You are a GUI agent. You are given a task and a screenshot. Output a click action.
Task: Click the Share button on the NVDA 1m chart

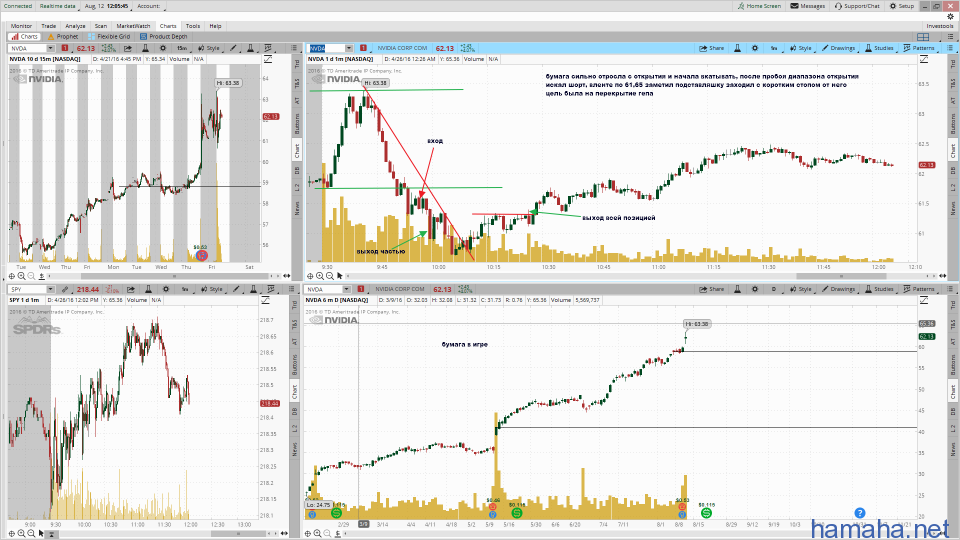click(x=712, y=48)
